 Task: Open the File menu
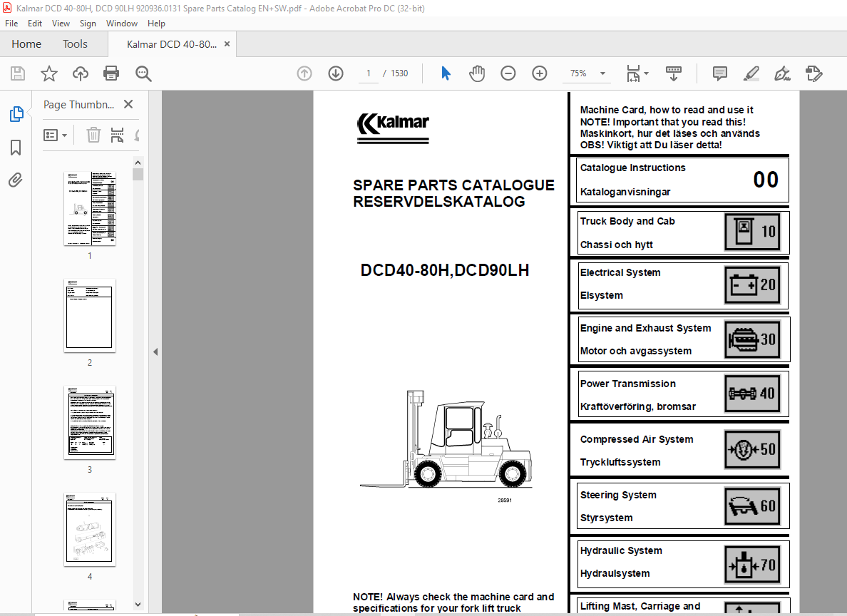click(x=11, y=24)
